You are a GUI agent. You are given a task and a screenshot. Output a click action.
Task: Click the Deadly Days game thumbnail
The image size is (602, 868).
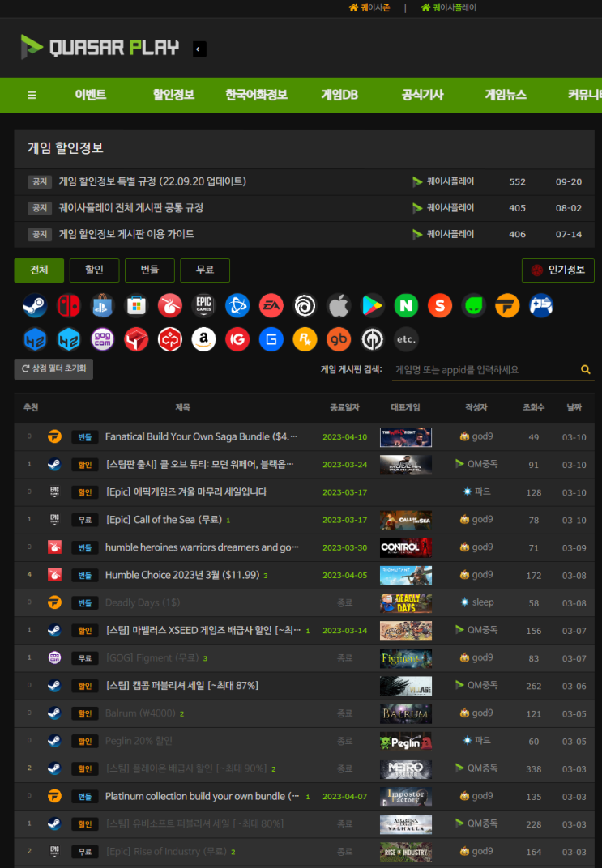[x=406, y=603]
